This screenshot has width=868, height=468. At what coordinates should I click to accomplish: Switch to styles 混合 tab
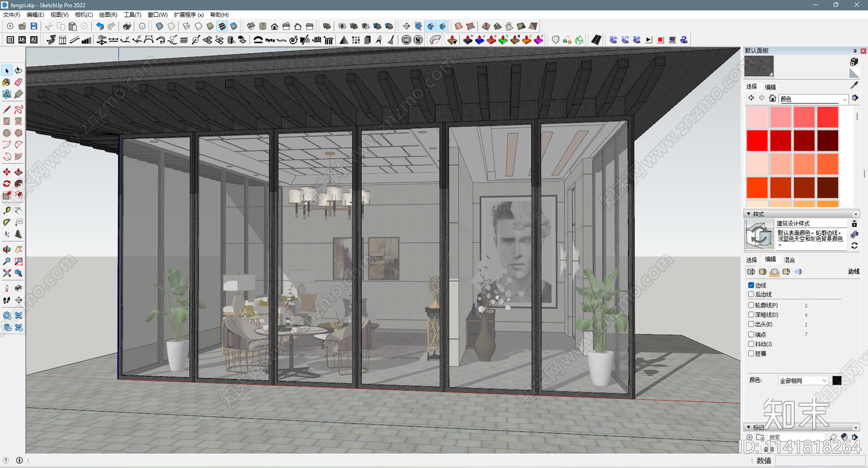tap(789, 260)
